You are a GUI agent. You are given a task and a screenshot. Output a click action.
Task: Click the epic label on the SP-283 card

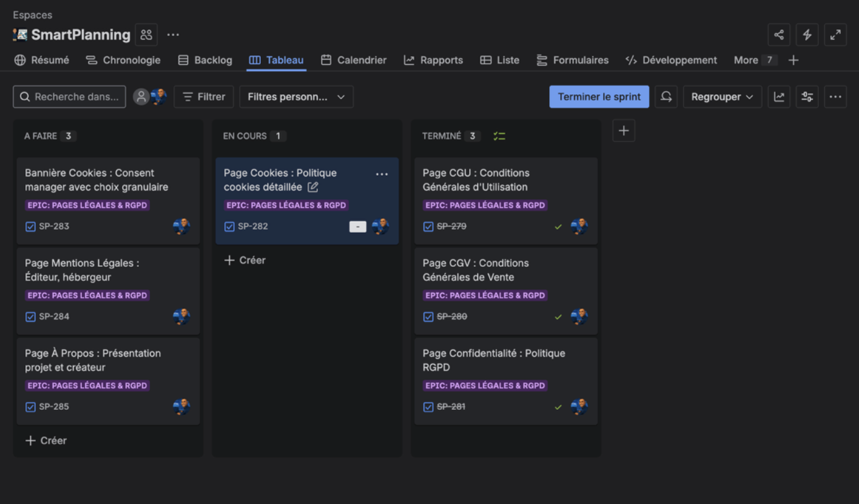pyautogui.click(x=87, y=206)
